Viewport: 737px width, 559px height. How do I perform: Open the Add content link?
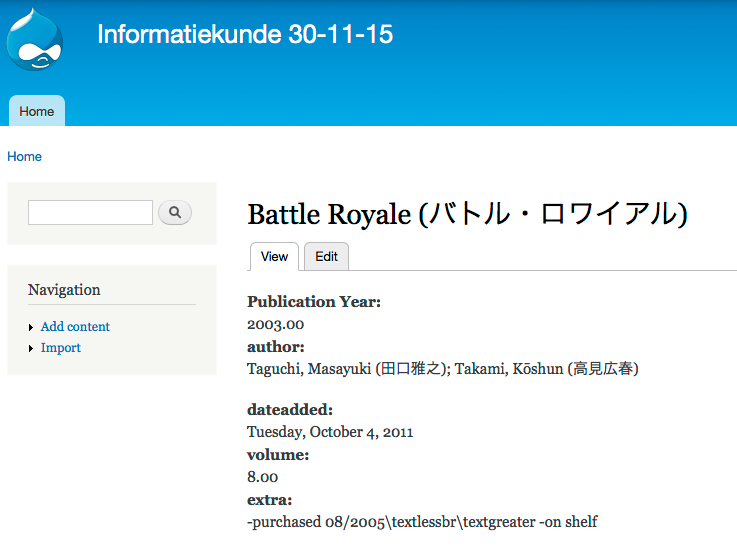coord(75,327)
